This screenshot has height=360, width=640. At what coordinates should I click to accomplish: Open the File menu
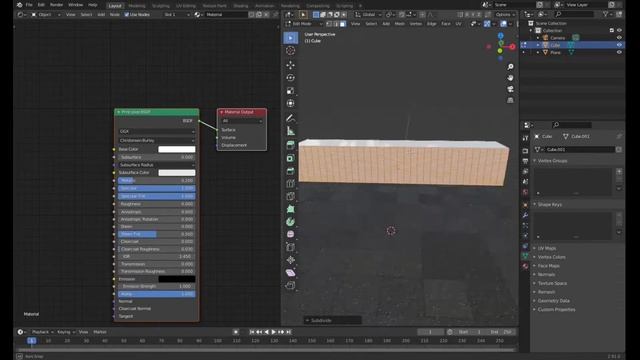tap(29, 5)
